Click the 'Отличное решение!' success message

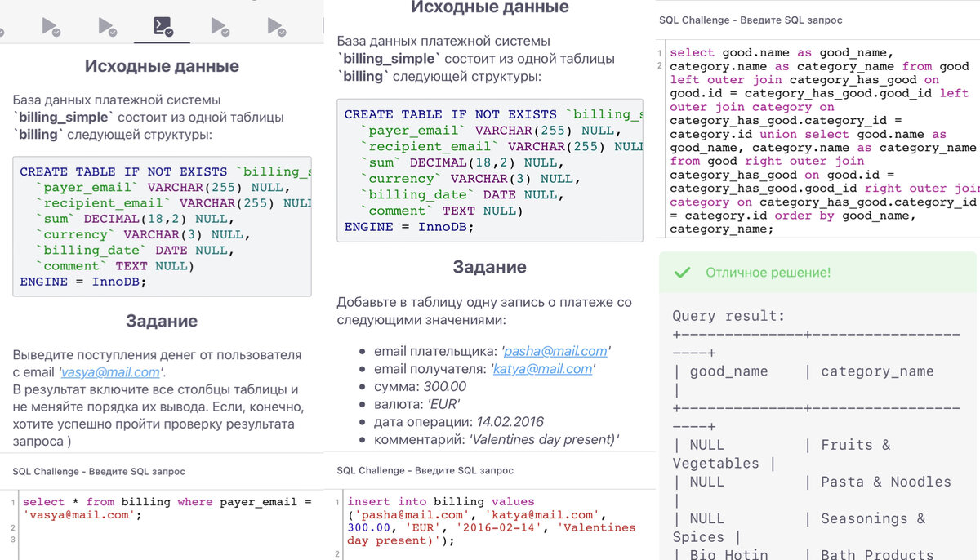pos(768,273)
